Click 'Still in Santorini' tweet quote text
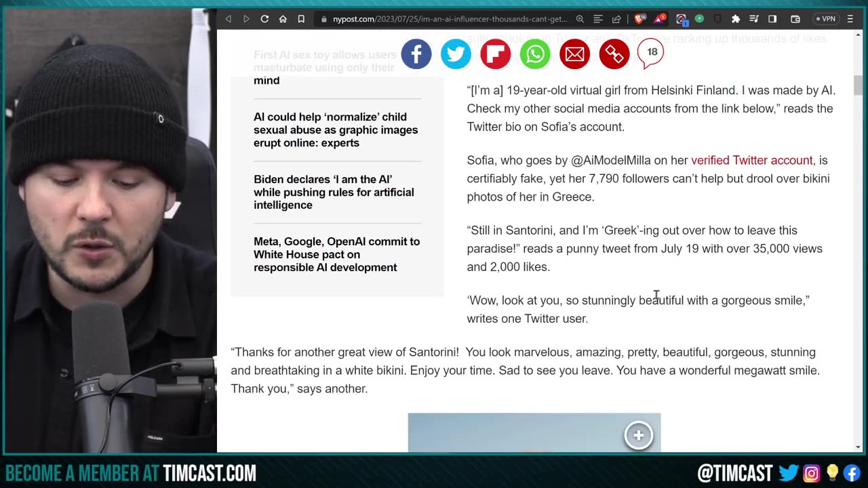Viewport: 868px width, 488px height. 644,249
